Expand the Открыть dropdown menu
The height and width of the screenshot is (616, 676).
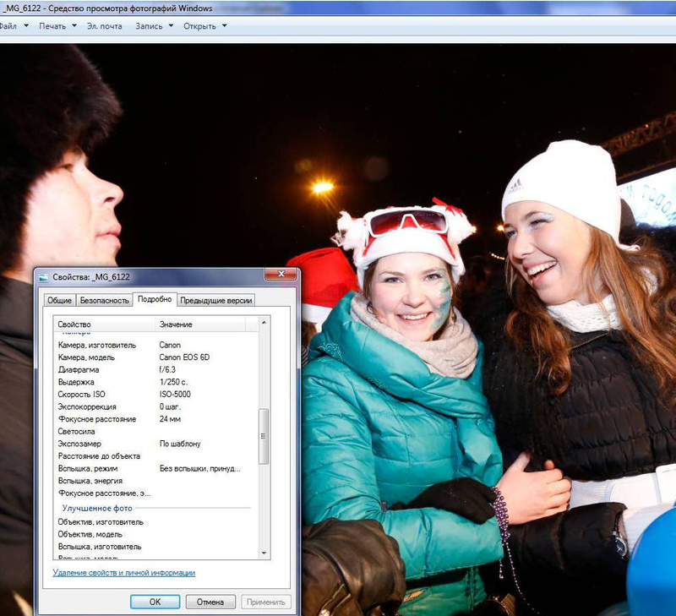(x=205, y=26)
